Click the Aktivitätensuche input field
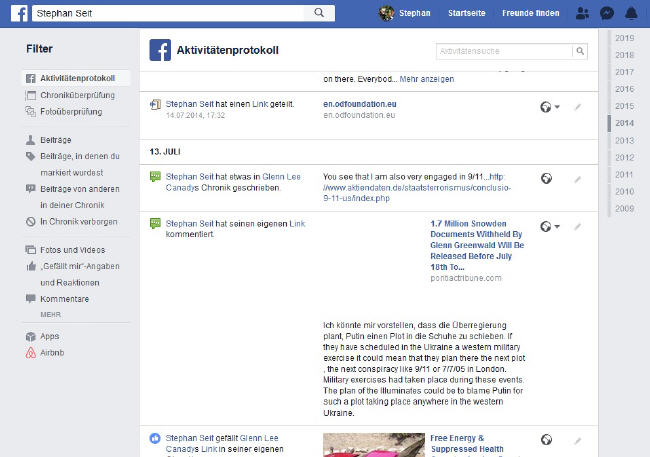Screen dimensions: 650x457 coord(503,51)
